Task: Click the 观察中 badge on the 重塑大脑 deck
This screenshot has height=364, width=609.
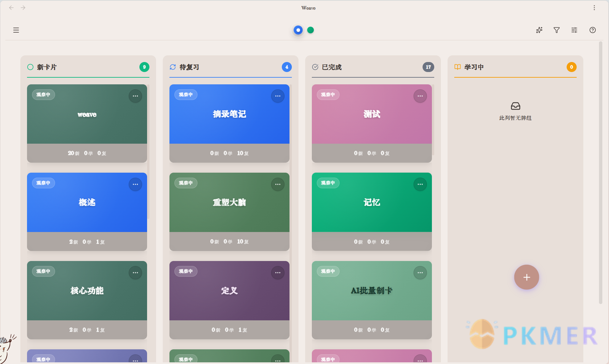Action: click(x=186, y=183)
